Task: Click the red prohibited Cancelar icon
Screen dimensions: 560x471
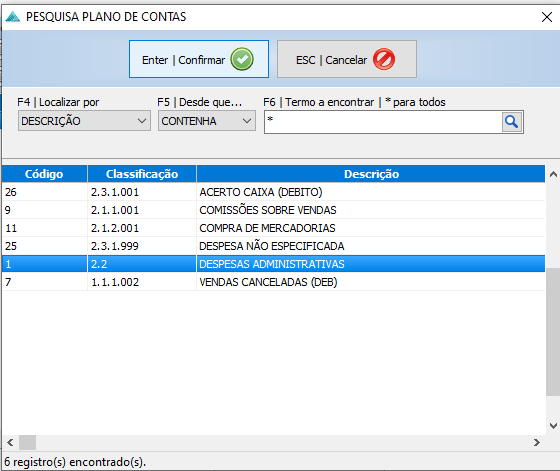Action: (384, 59)
